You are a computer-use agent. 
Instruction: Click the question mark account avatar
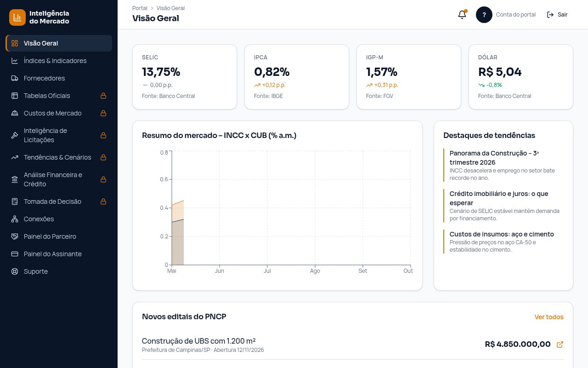click(484, 15)
